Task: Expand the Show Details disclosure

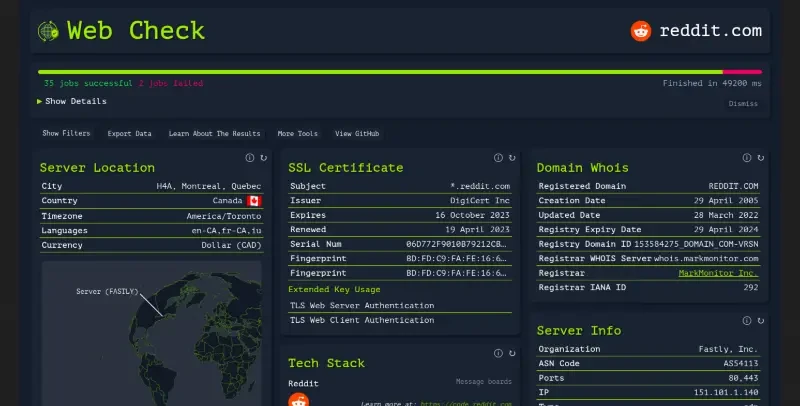Action: tap(72, 101)
